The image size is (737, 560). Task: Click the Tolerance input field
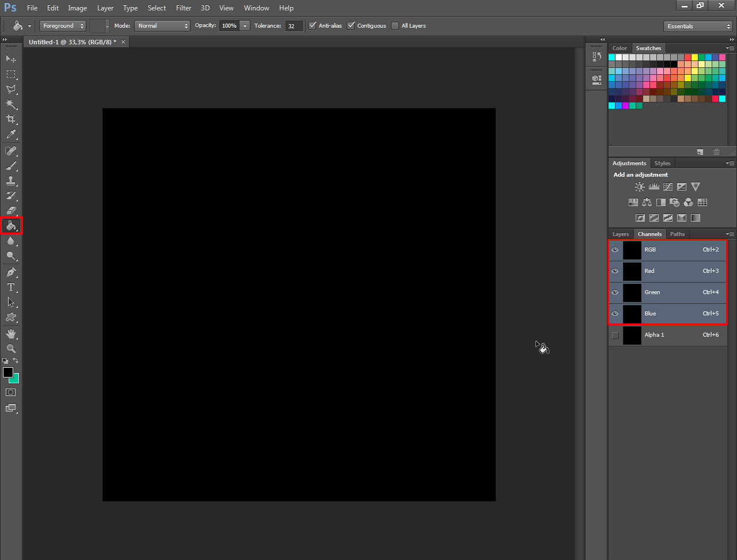point(294,26)
